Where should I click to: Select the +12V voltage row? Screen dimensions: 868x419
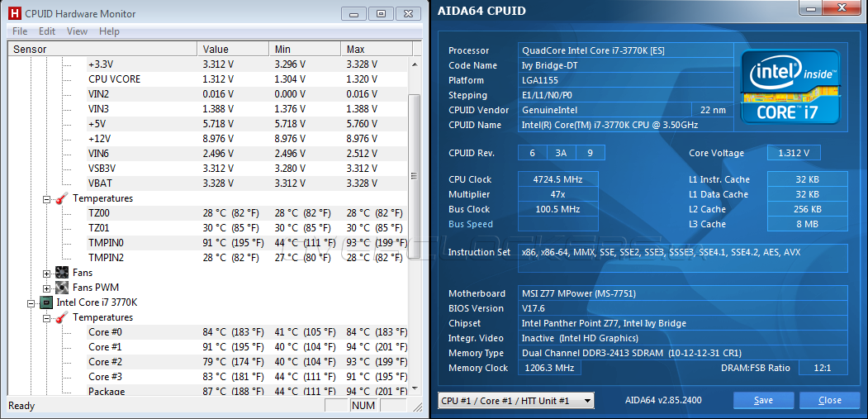click(x=247, y=139)
